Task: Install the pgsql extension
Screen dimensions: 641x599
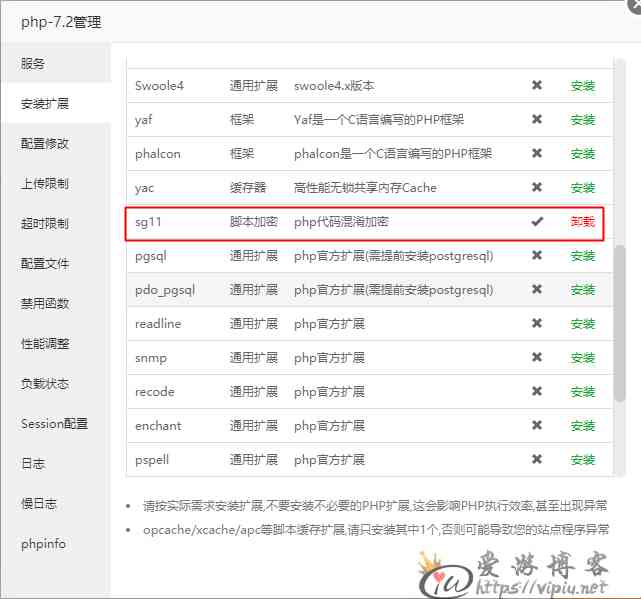Action: pos(583,256)
